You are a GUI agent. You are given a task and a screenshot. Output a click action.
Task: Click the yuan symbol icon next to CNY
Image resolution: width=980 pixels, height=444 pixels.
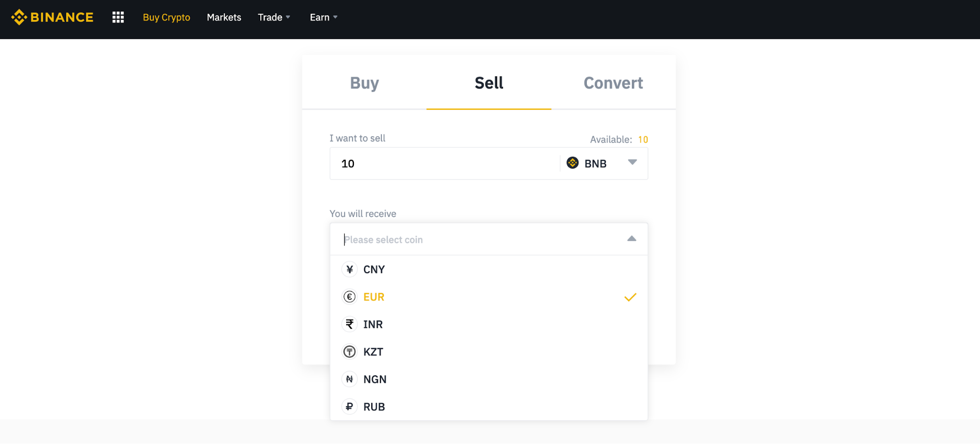349,269
